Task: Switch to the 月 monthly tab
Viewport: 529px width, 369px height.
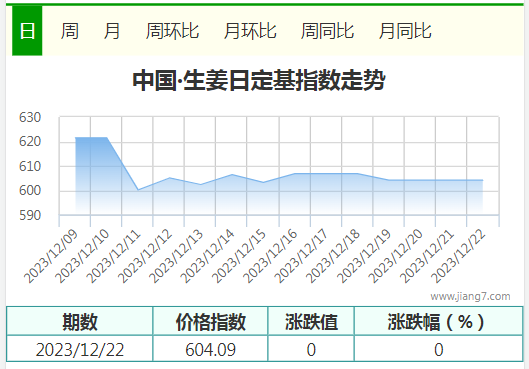Action: click(x=112, y=31)
